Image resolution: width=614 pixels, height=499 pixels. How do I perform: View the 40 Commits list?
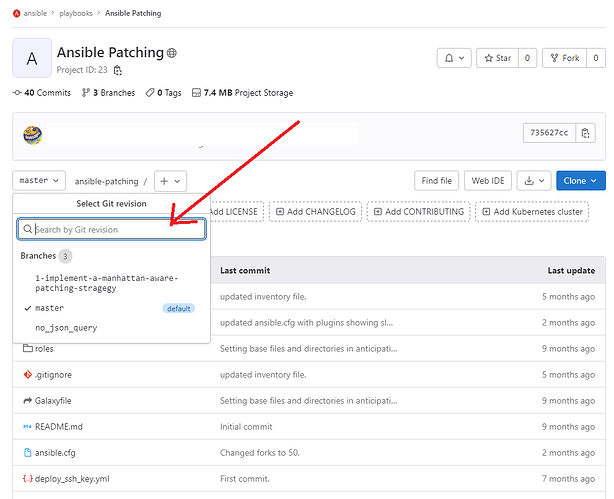[42, 93]
